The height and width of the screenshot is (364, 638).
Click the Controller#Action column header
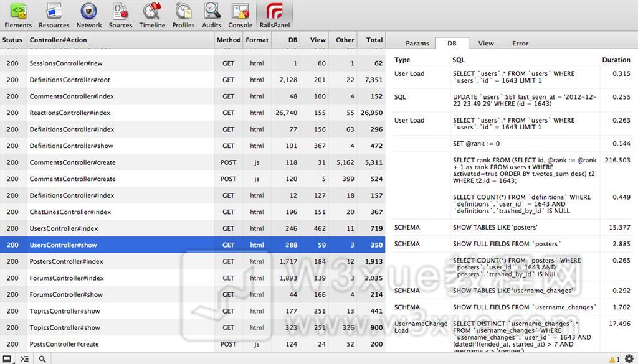point(120,40)
